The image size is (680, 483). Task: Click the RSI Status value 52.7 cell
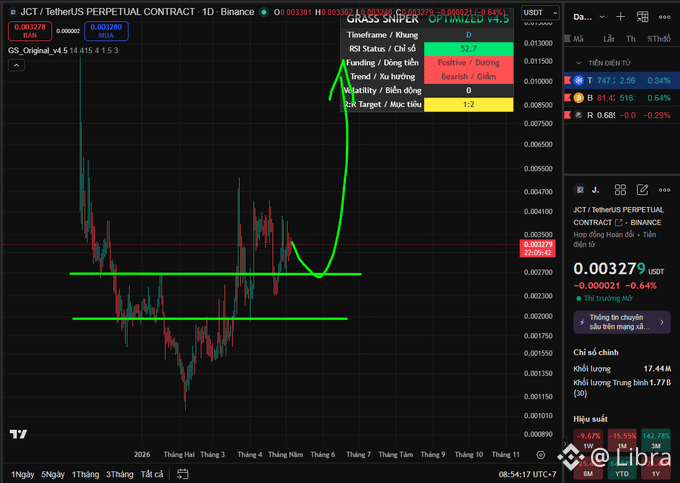click(468, 49)
